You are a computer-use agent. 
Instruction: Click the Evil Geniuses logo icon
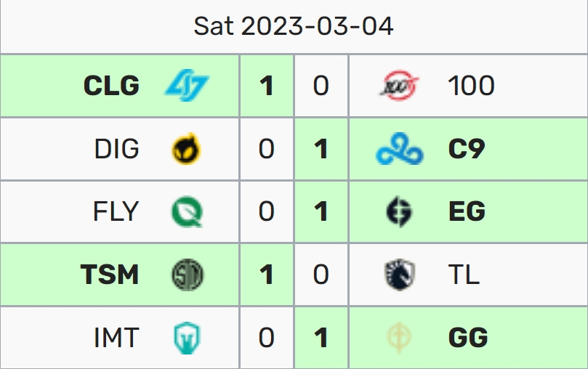(x=399, y=212)
